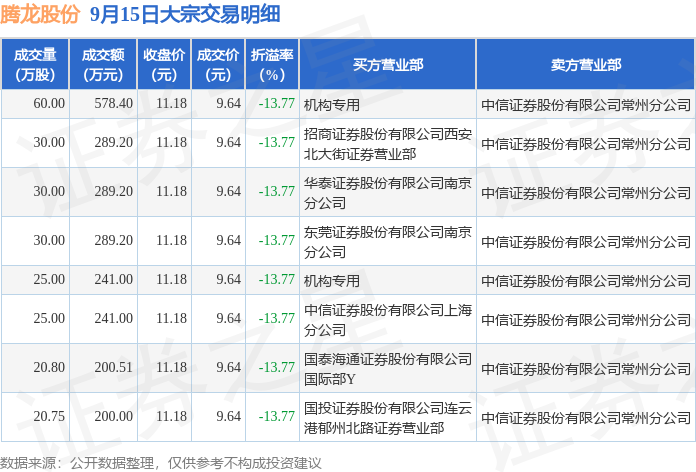Click 25.00 in the 中信证券上海分公司 row
This screenshot has width=696, height=472.
point(49,318)
